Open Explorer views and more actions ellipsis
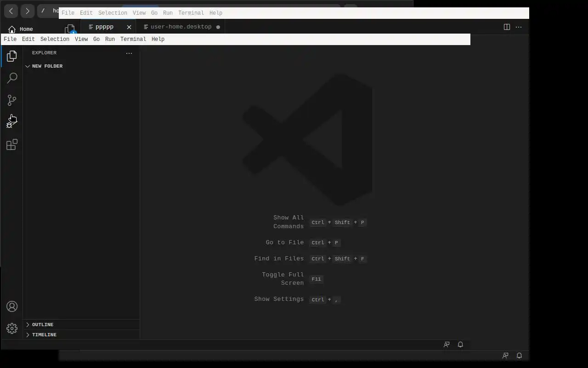The width and height of the screenshot is (588, 368). 129,53
